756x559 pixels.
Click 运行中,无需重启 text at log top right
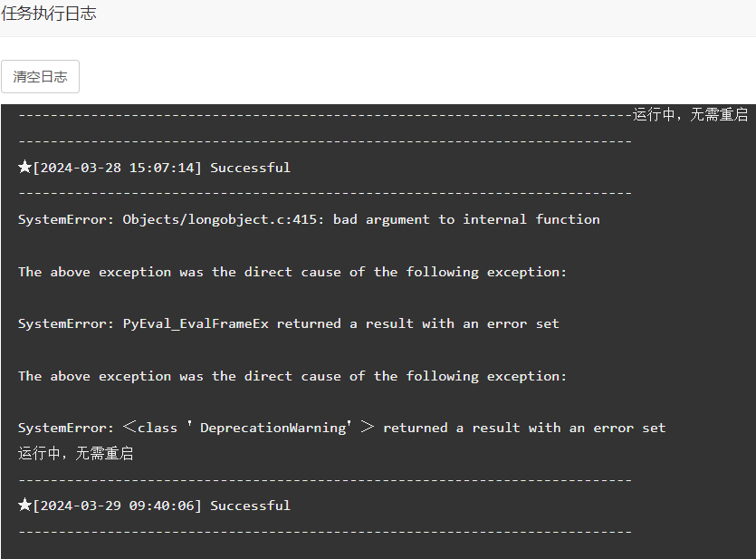[x=690, y=115]
